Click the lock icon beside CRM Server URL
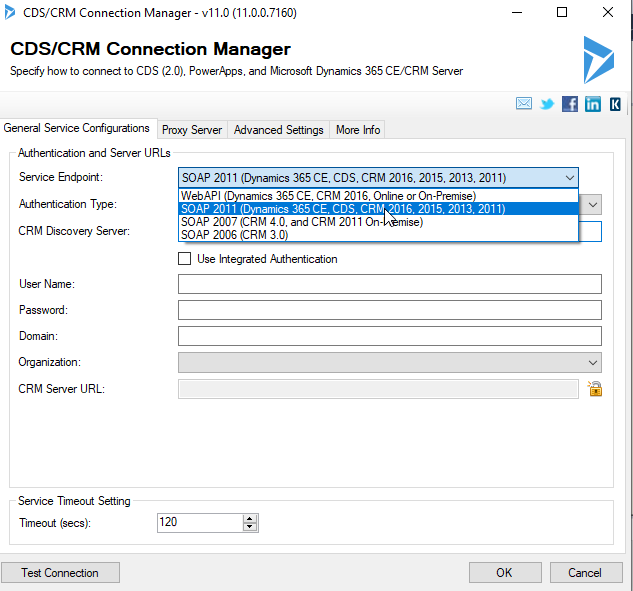Screen dimensions: 633x591 (595, 389)
